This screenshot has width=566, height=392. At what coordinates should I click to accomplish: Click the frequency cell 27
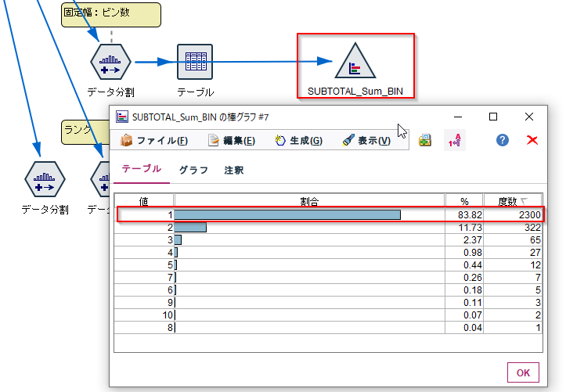click(x=513, y=253)
